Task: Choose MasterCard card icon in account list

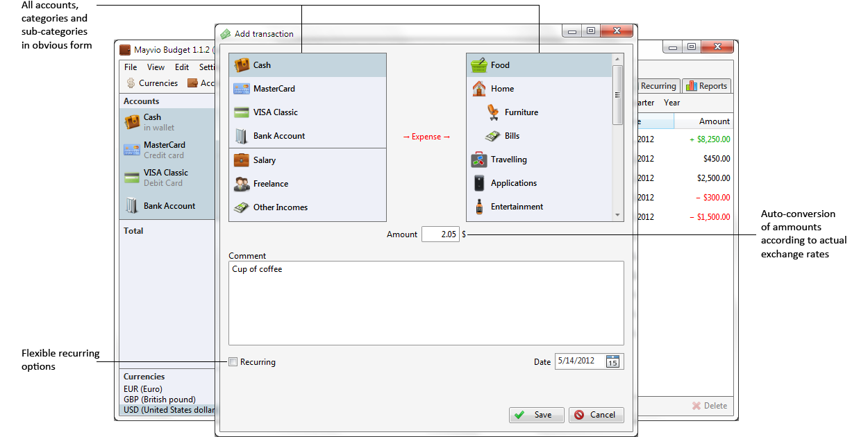Action: tap(242, 89)
